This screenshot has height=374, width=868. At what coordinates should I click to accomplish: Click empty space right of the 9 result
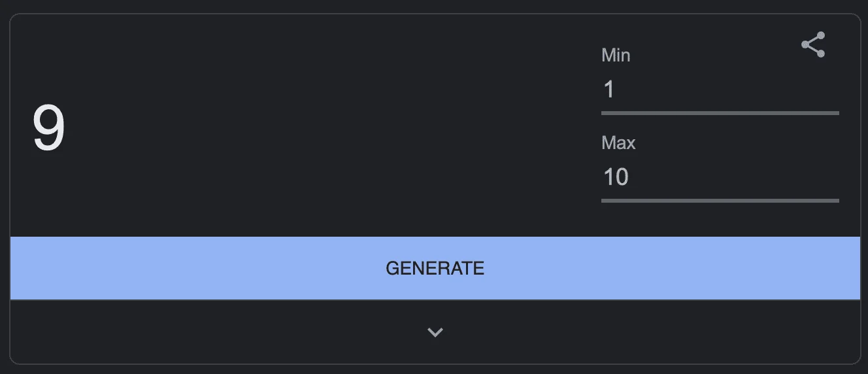[x=327, y=129]
